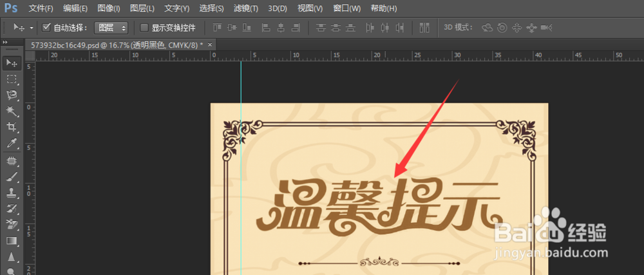Image resolution: width=644 pixels, height=275 pixels.
Task: Click align top edges icon
Action: tap(217, 28)
